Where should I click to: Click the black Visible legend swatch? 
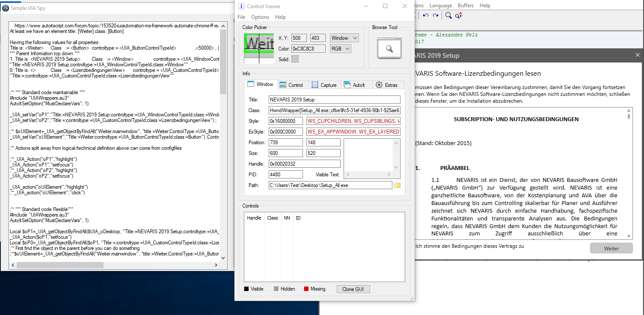click(x=246, y=289)
